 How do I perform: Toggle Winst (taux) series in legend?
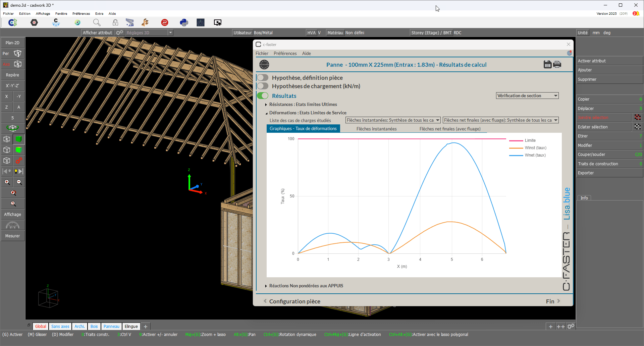pyautogui.click(x=528, y=148)
